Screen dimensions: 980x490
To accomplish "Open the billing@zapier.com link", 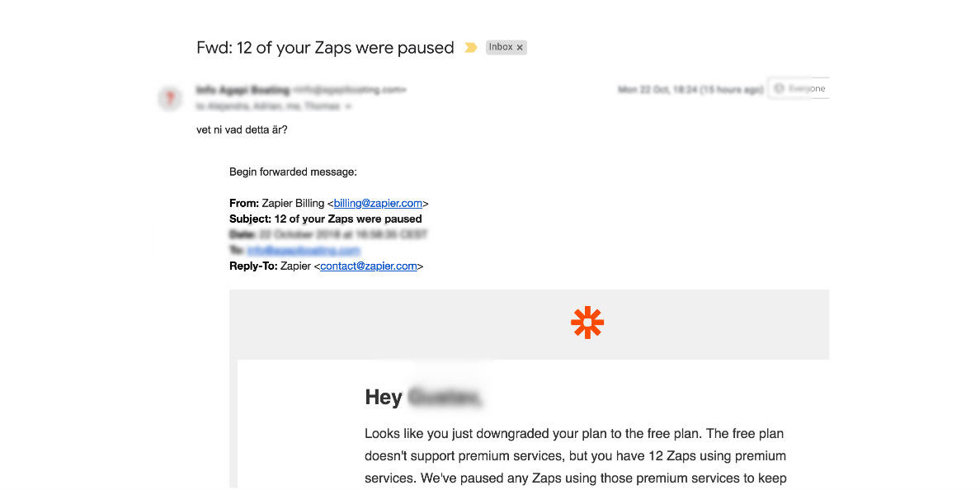I will (x=378, y=203).
